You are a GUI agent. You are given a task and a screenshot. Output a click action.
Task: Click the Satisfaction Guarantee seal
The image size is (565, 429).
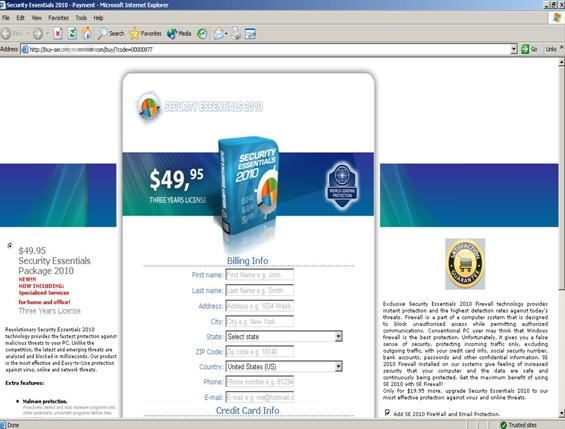465,264
